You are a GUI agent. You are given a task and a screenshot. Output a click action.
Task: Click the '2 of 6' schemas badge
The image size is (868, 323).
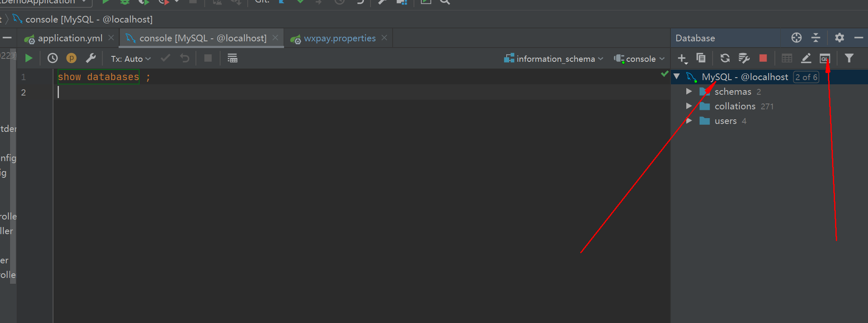[x=806, y=77]
